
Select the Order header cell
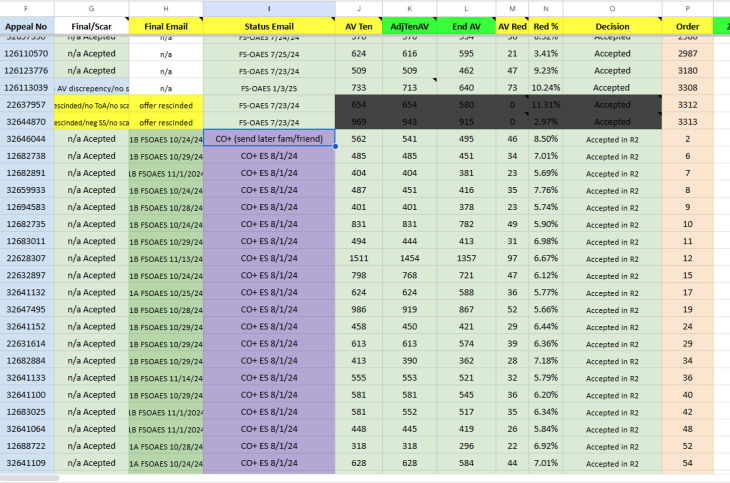(688, 24)
